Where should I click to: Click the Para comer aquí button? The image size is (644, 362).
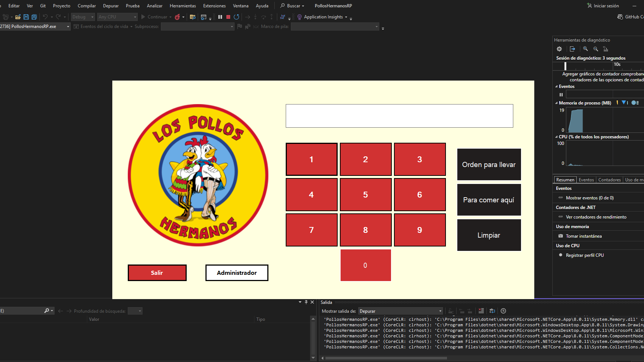coord(489,200)
